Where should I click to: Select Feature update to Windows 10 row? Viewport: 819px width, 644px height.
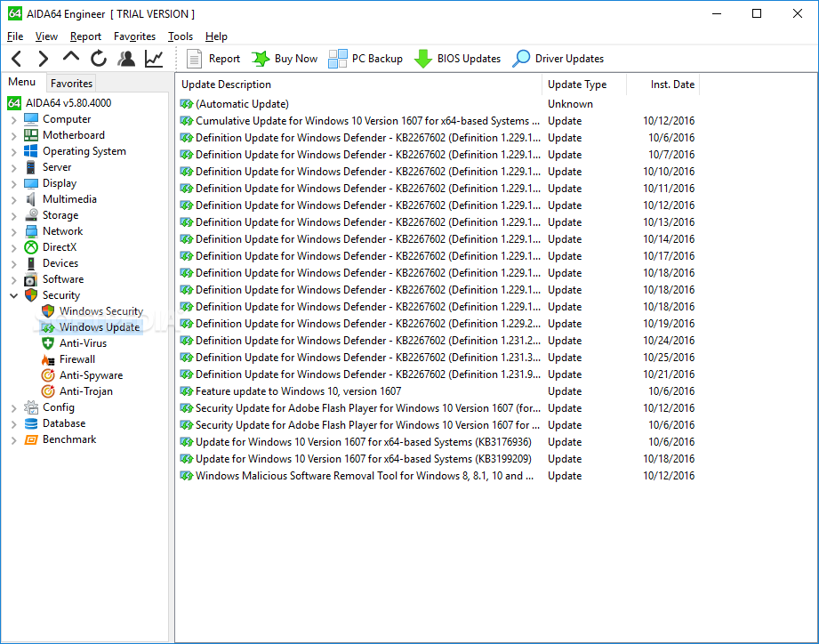(438, 391)
